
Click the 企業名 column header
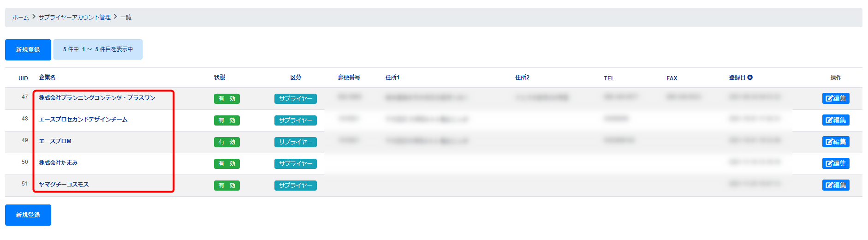click(x=47, y=78)
